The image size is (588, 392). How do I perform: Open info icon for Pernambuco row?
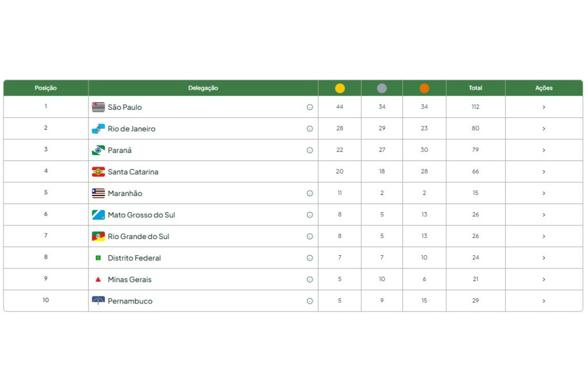coord(310,301)
